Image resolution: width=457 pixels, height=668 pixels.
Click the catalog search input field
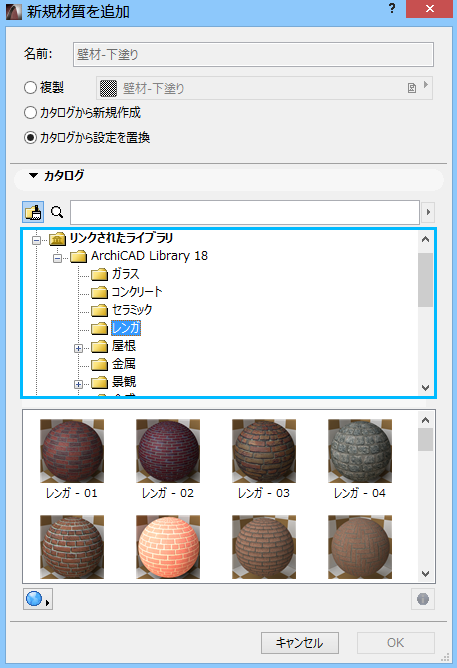coord(245,212)
